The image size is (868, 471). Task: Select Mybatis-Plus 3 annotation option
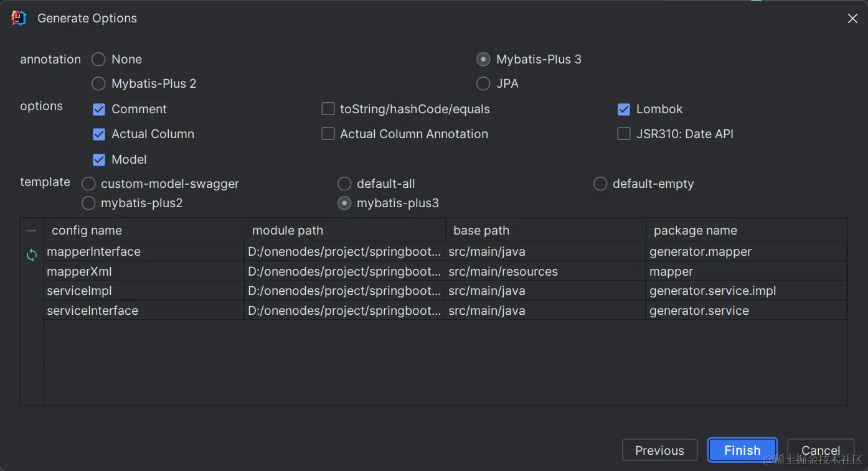coord(483,59)
